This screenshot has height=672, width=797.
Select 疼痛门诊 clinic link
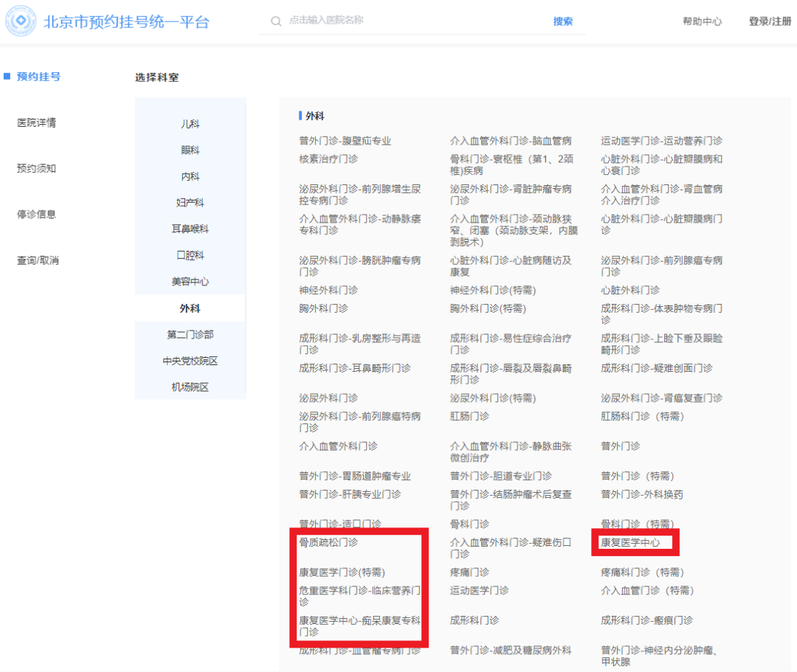pyautogui.click(x=469, y=572)
